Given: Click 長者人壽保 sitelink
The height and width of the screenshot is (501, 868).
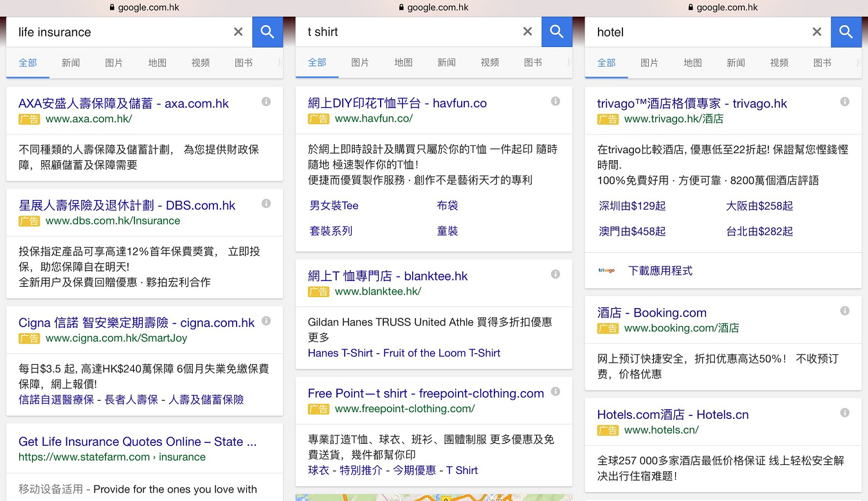Looking at the screenshot, I should click(x=131, y=400).
